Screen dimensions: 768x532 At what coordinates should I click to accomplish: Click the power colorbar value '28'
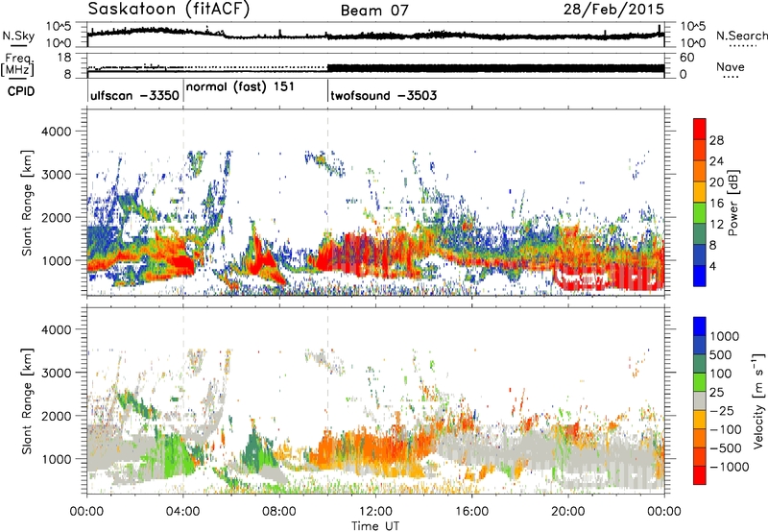point(716,140)
